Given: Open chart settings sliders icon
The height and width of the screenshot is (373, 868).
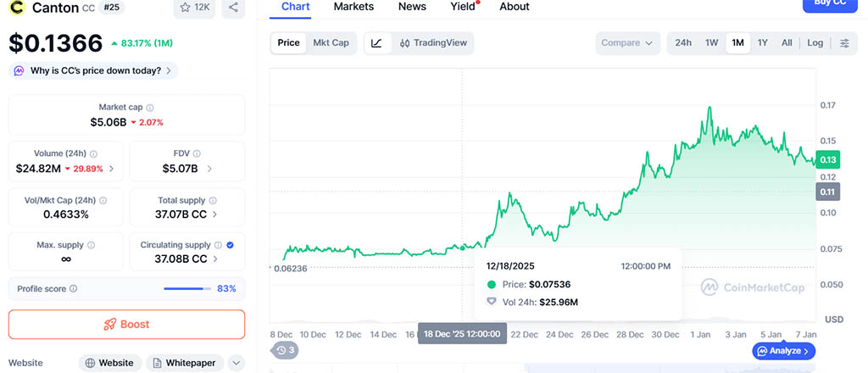Looking at the screenshot, I should point(844,43).
